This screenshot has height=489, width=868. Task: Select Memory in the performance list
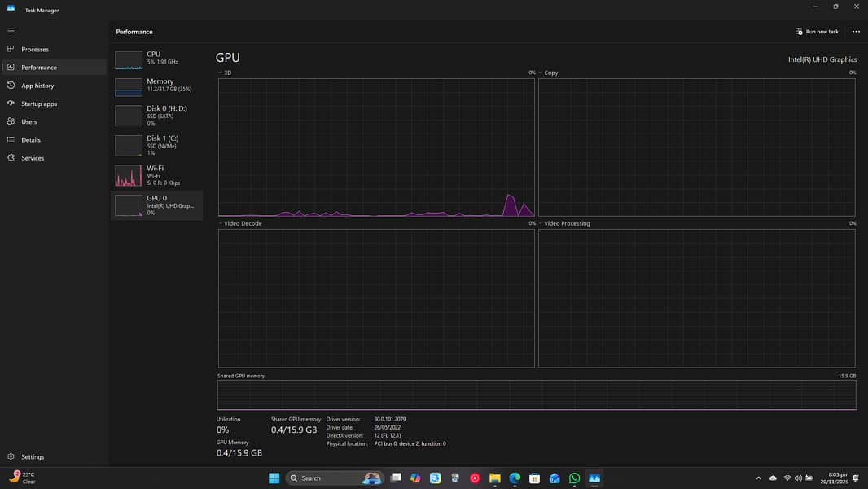click(156, 86)
